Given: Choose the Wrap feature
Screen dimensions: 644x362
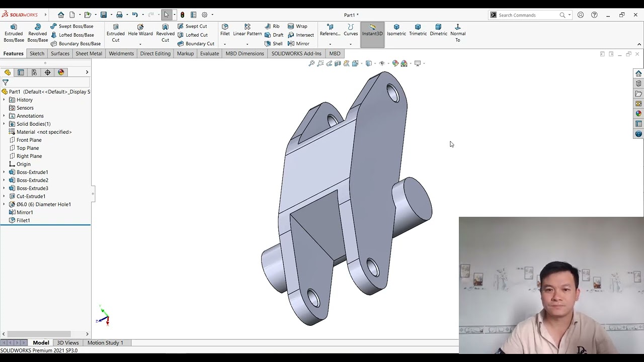Looking at the screenshot, I should [297, 26].
